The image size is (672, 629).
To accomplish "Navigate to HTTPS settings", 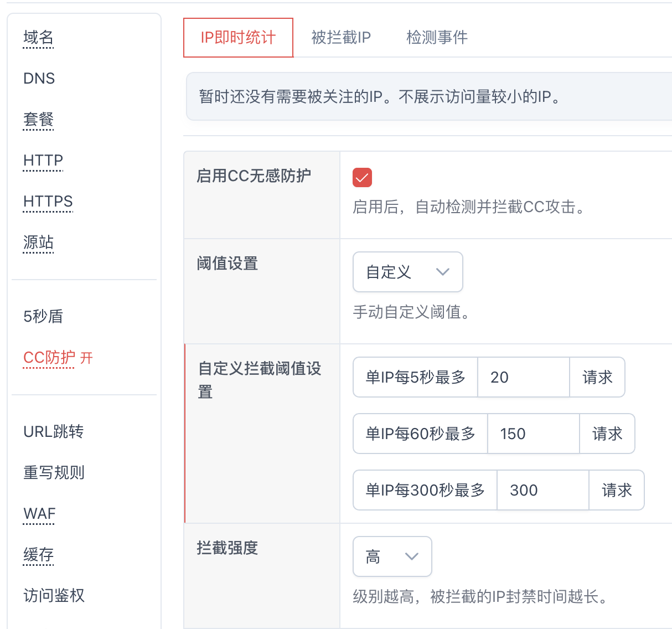I will pyautogui.click(x=48, y=202).
